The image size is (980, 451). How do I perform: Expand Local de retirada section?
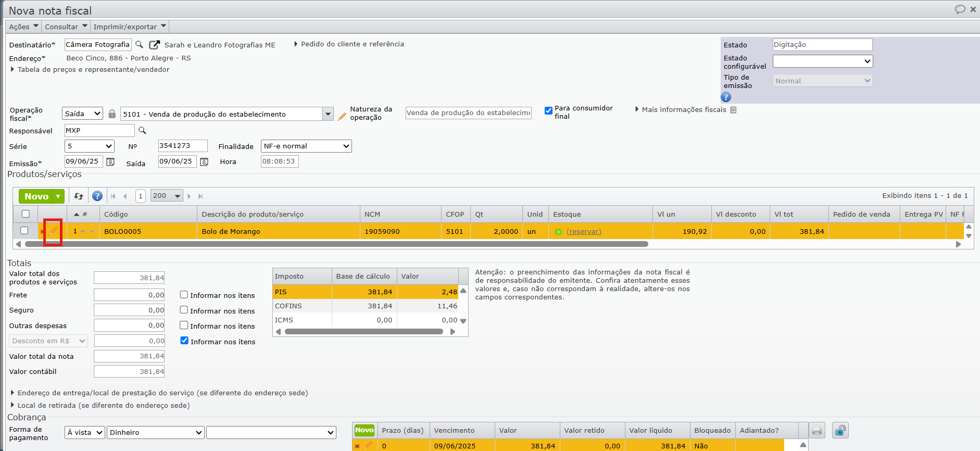pos(100,405)
